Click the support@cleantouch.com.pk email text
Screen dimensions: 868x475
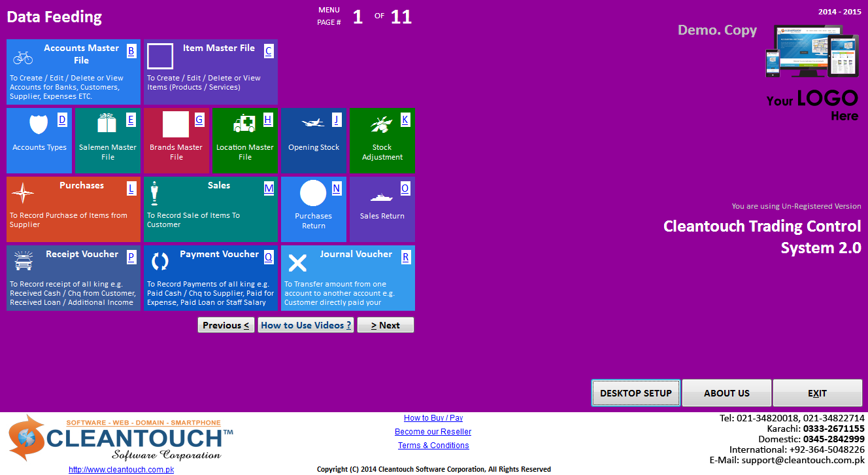point(803,460)
